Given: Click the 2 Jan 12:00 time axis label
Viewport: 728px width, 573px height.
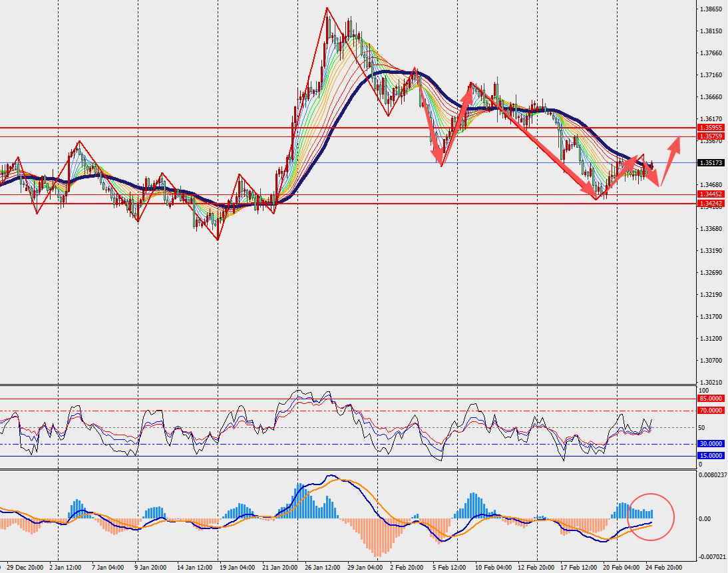Looking at the screenshot, I should pyautogui.click(x=65, y=568).
